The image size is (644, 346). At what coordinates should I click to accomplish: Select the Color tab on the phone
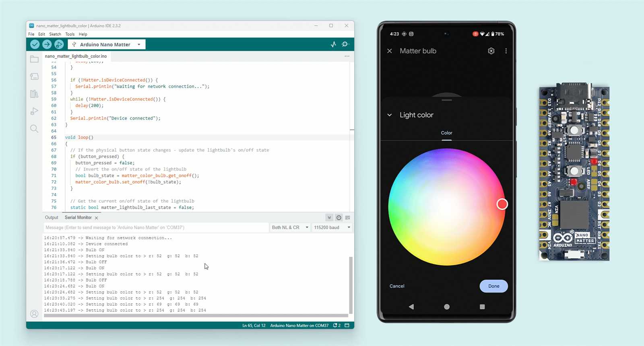click(x=447, y=133)
